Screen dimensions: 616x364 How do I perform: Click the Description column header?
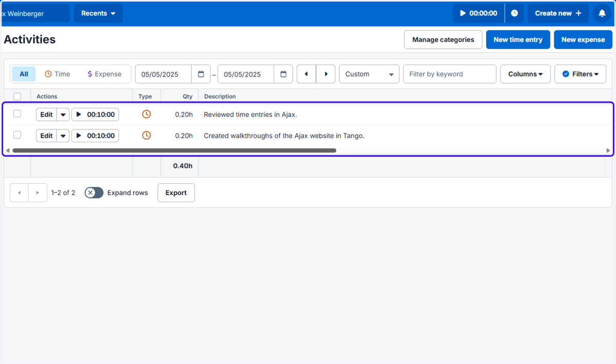pyautogui.click(x=220, y=97)
